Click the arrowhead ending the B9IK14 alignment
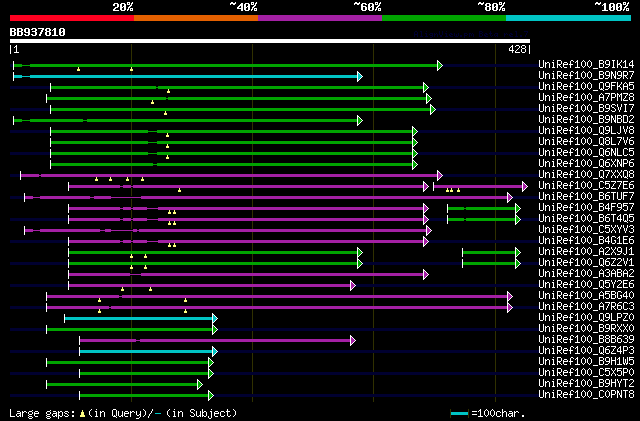The height and width of the screenshot is (421, 640). [x=440, y=65]
